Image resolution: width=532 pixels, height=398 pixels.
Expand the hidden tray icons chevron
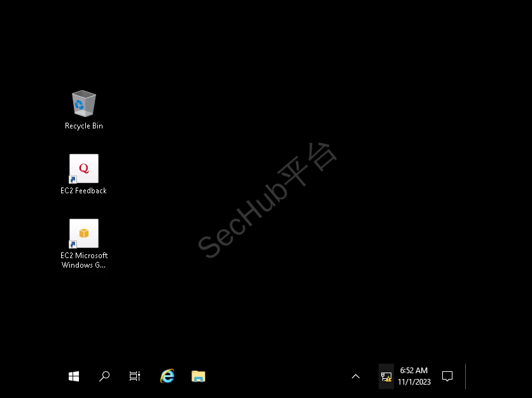pyautogui.click(x=356, y=376)
